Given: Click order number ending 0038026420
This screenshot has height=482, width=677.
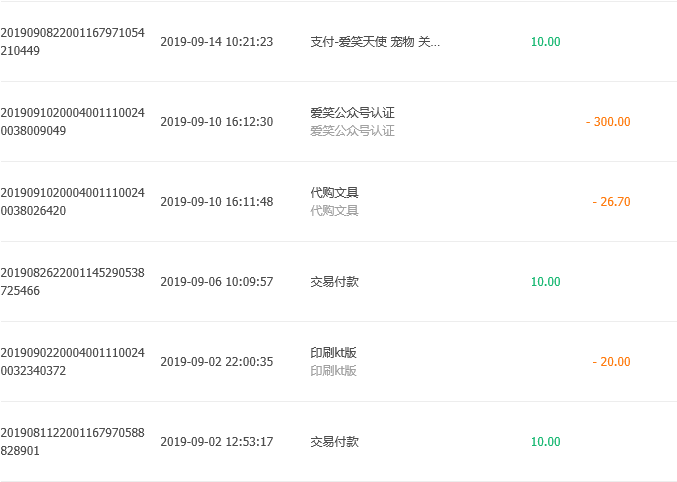Looking at the screenshot, I should pos(73,201).
